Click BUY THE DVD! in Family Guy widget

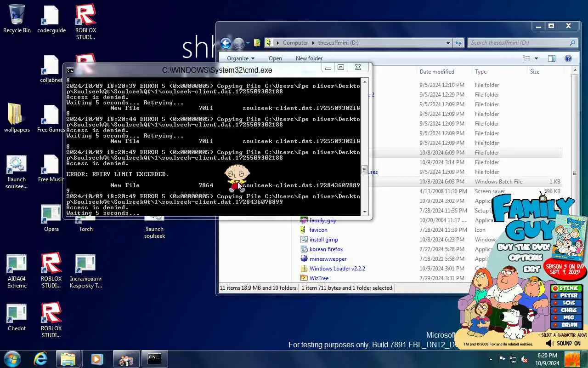524,247
